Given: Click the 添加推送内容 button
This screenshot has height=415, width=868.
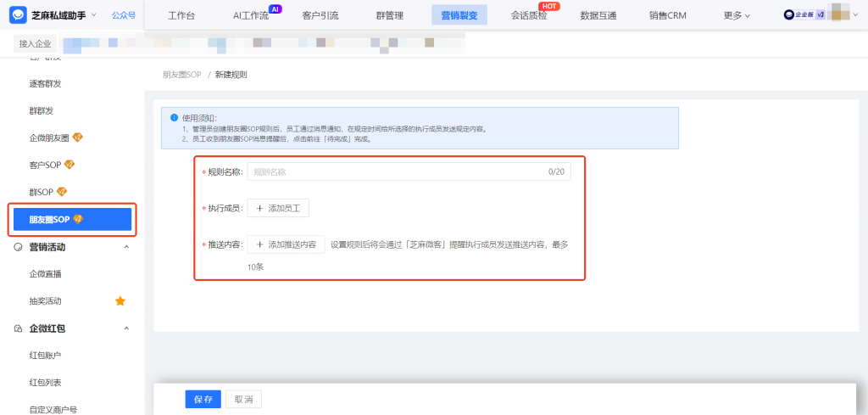Looking at the screenshot, I should click(287, 244).
